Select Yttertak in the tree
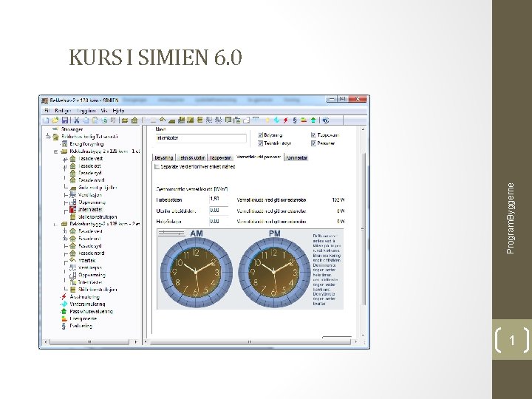 point(87,261)
